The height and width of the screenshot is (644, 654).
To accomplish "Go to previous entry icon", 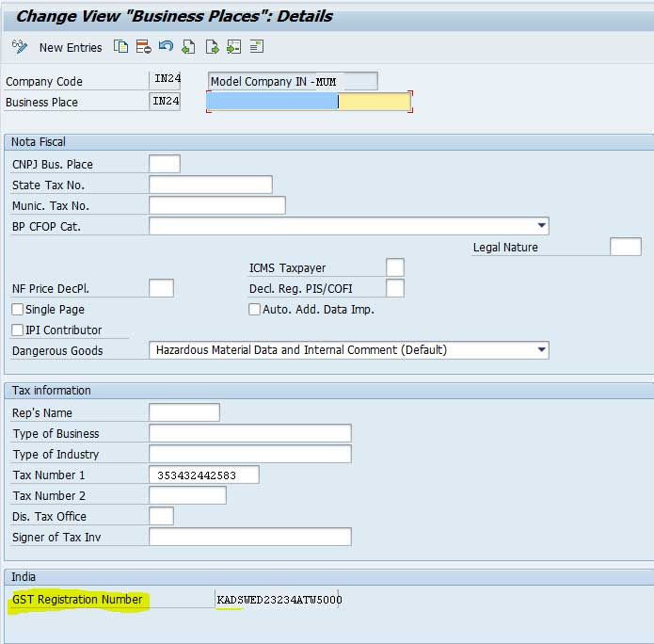I will [x=188, y=47].
